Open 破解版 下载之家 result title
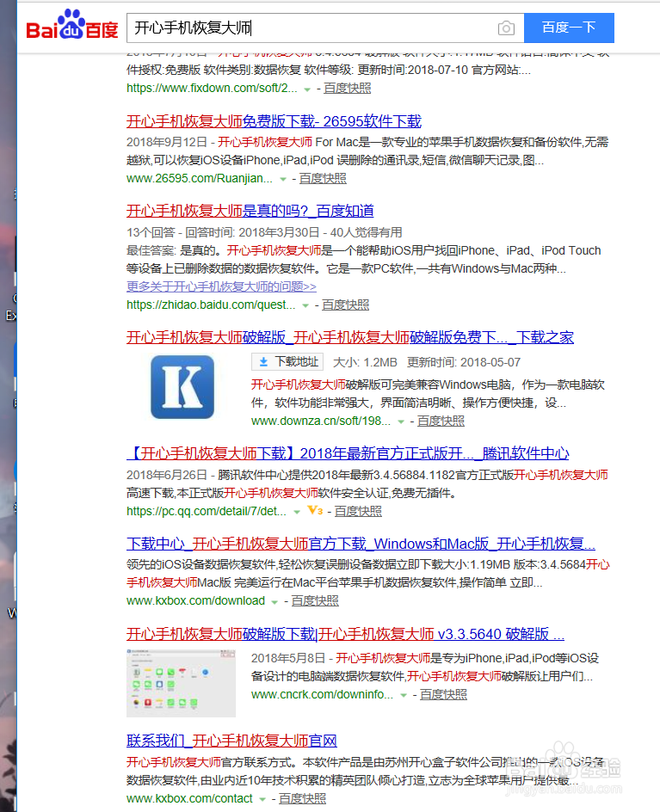This screenshot has width=660, height=812. [350, 338]
